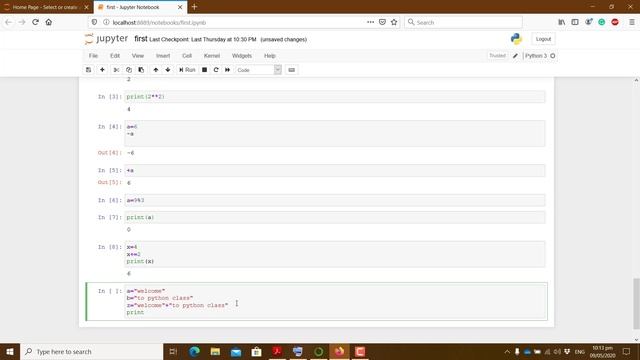Open the cell type Code dropdown
Image resolution: width=640 pixels, height=360 pixels.
point(259,70)
